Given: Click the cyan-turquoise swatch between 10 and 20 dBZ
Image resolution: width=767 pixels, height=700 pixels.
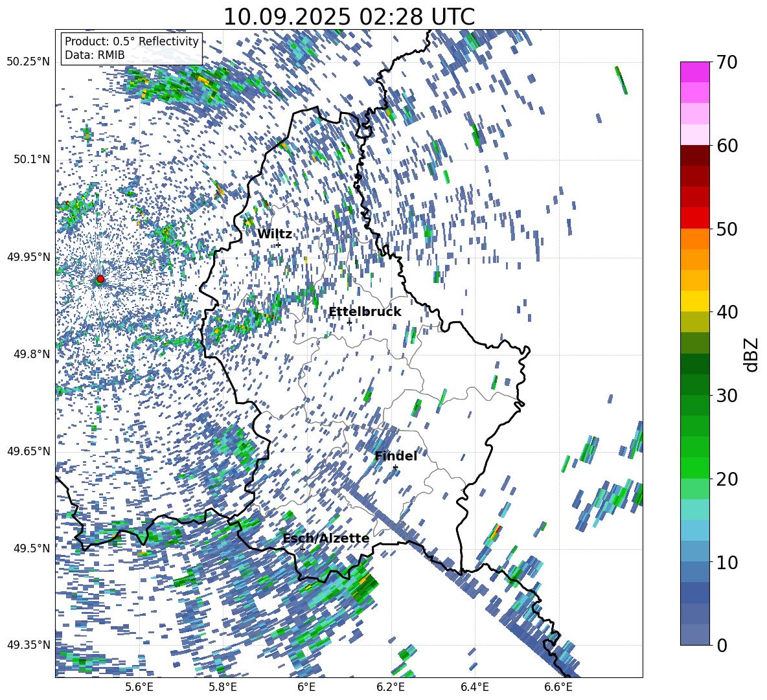Looking at the screenshot, I should tap(694, 510).
